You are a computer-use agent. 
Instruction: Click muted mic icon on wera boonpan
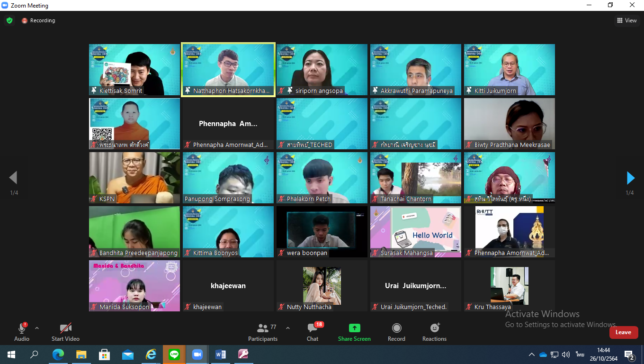(x=282, y=253)
